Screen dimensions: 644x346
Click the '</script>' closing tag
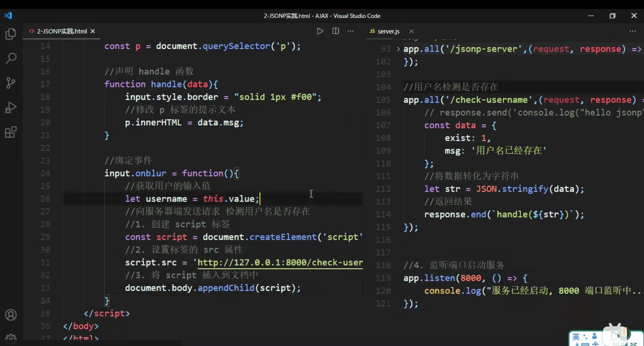coord(107,314)
